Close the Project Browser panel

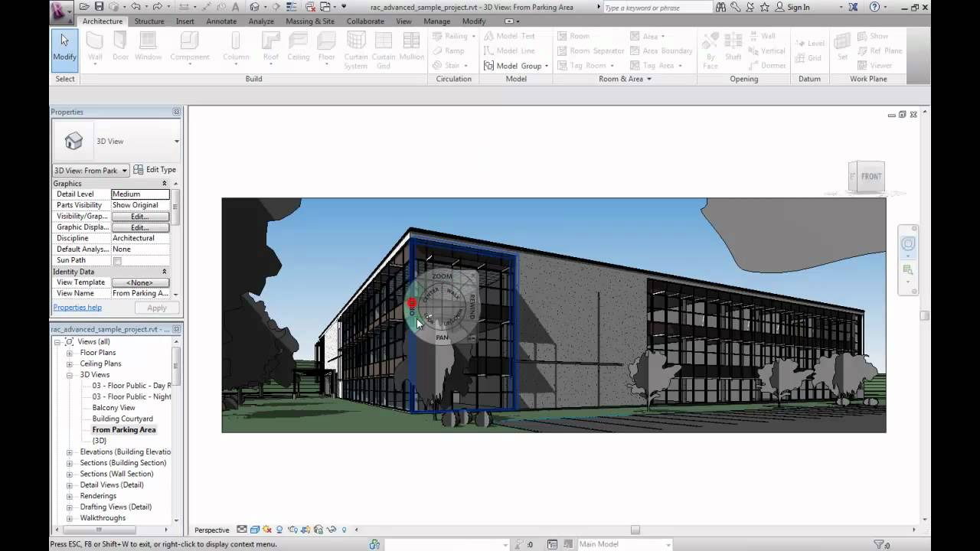coord(176,329)
